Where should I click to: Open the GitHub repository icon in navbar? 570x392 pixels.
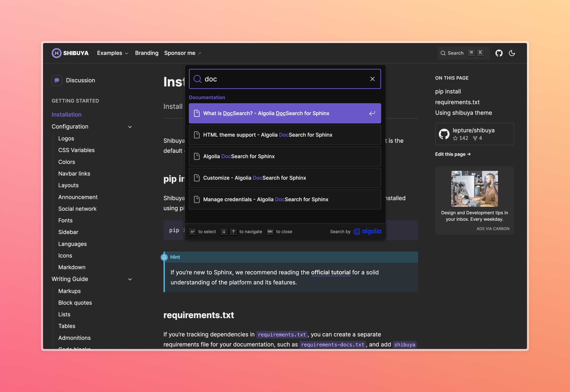pos(499,53)
